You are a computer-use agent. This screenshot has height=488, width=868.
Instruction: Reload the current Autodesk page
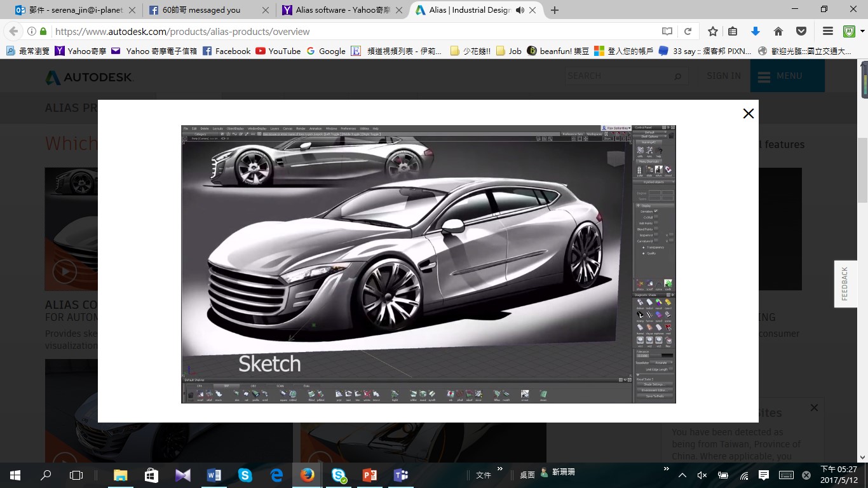tap(688, 31)
